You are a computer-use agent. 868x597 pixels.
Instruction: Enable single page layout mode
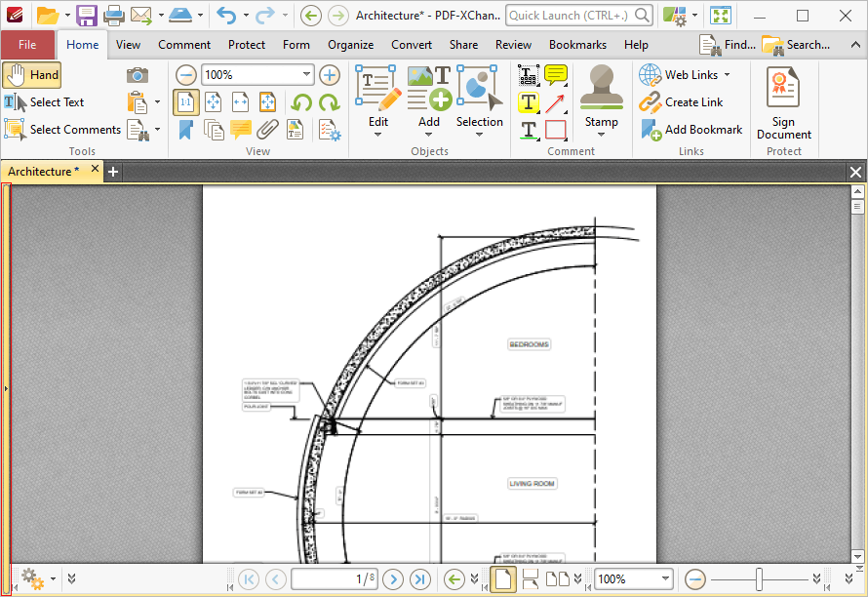click(x=502, y=579)
